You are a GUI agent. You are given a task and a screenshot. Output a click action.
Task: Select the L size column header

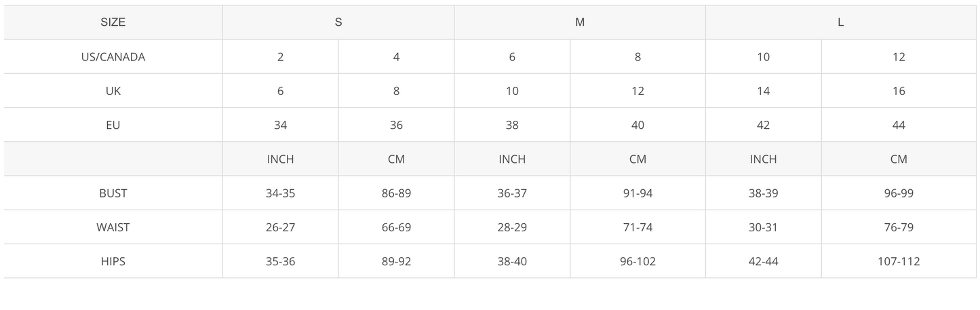[841, 22]
